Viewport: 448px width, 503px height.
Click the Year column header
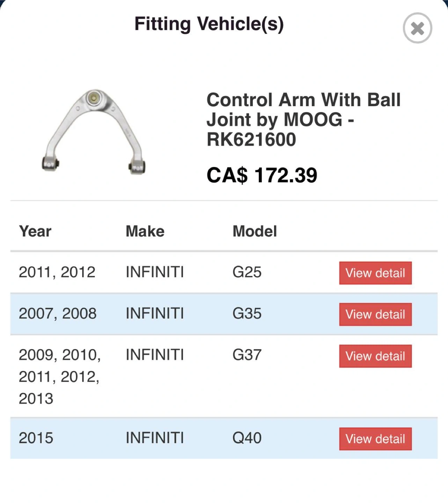coord(35,231)
